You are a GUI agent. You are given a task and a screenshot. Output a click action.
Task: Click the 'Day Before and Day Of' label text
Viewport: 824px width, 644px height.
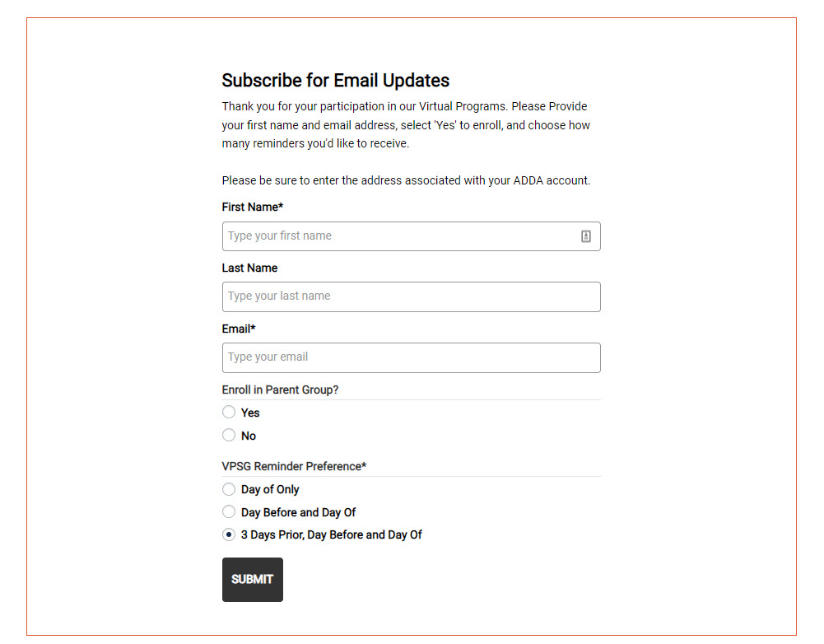(x=298, y=512)
